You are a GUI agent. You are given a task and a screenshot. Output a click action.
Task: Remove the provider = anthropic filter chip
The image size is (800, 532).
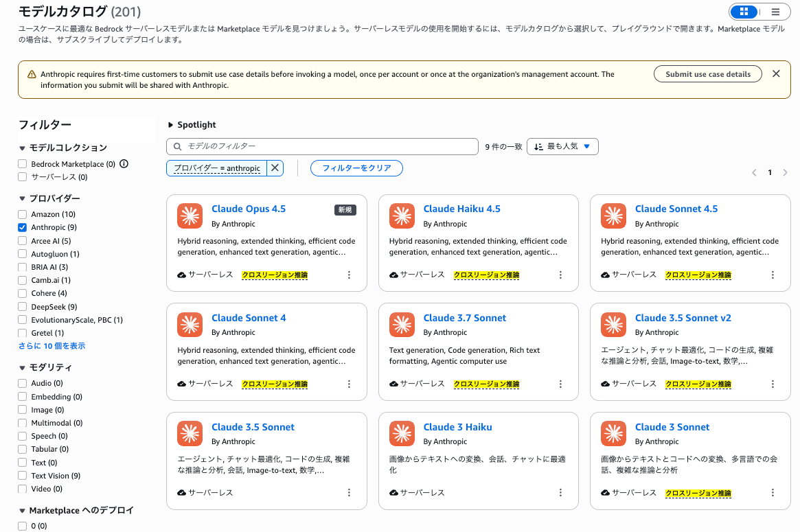[x=275, y=168]
